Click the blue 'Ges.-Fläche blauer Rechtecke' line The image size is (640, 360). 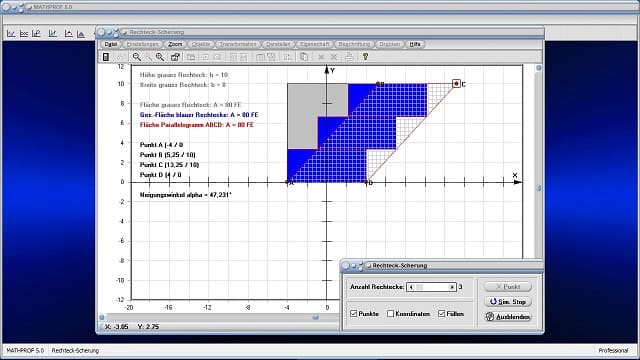(x=199, y=115)
